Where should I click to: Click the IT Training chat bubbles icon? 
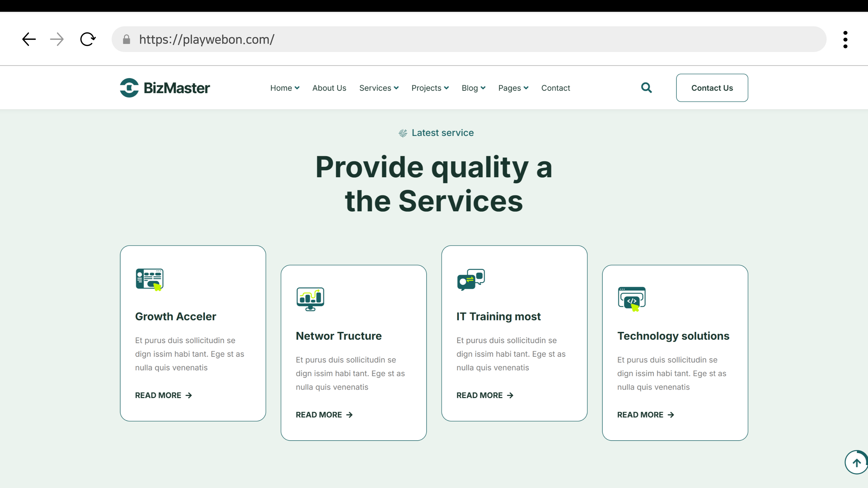tap(471, 280)
